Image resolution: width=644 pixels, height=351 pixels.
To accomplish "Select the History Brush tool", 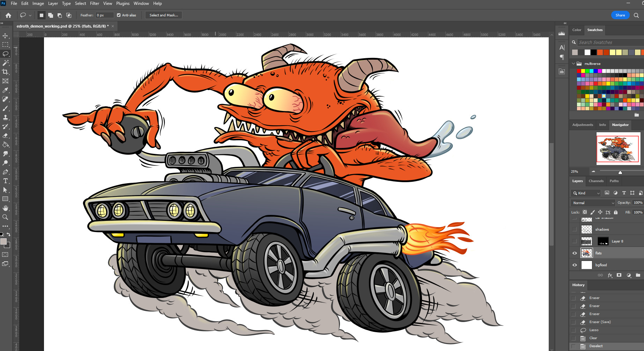I will click(5, 126).
